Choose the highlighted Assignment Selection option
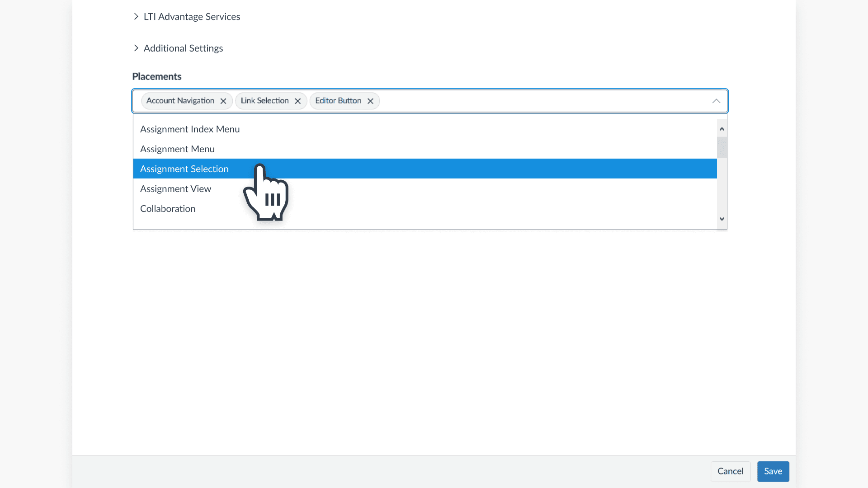 (184, 169)
